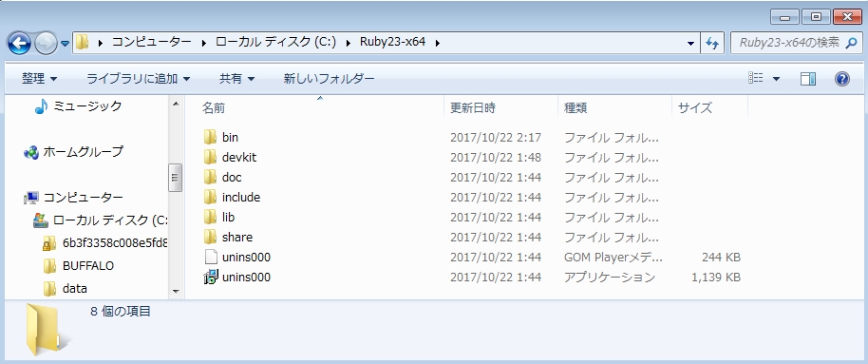Open Help with the question mark icon
This screenshot has width=868, height=364.
coord(842,79)
